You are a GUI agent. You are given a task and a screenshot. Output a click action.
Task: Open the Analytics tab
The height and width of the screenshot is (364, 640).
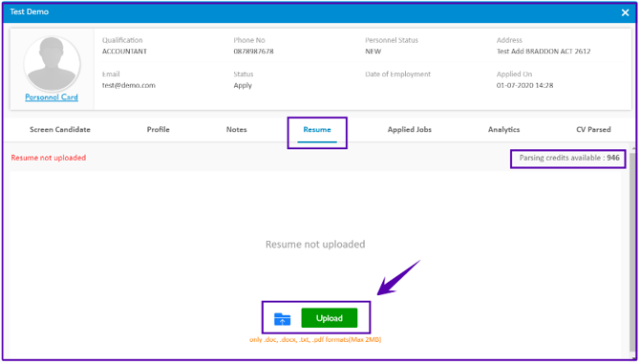tap(503, 129)
